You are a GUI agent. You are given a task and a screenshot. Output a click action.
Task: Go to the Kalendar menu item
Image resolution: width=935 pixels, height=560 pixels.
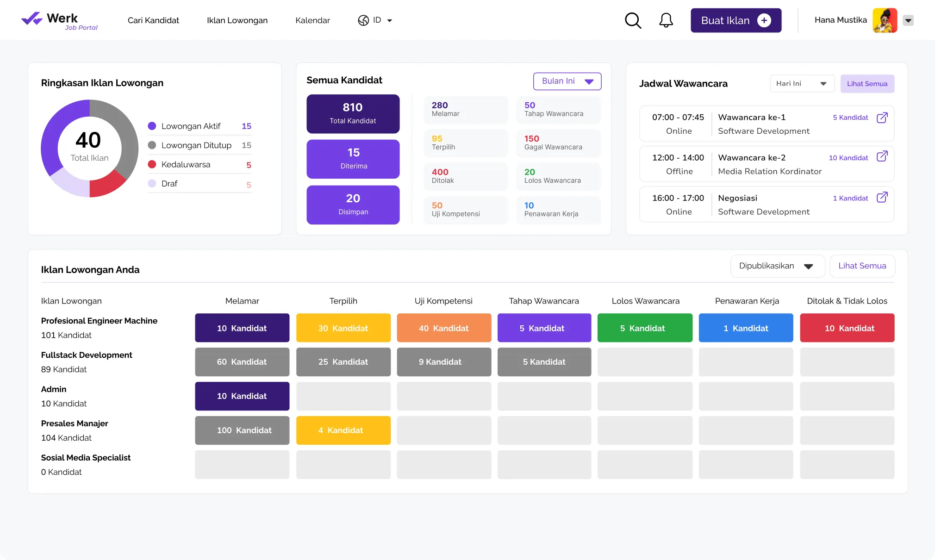312,20
